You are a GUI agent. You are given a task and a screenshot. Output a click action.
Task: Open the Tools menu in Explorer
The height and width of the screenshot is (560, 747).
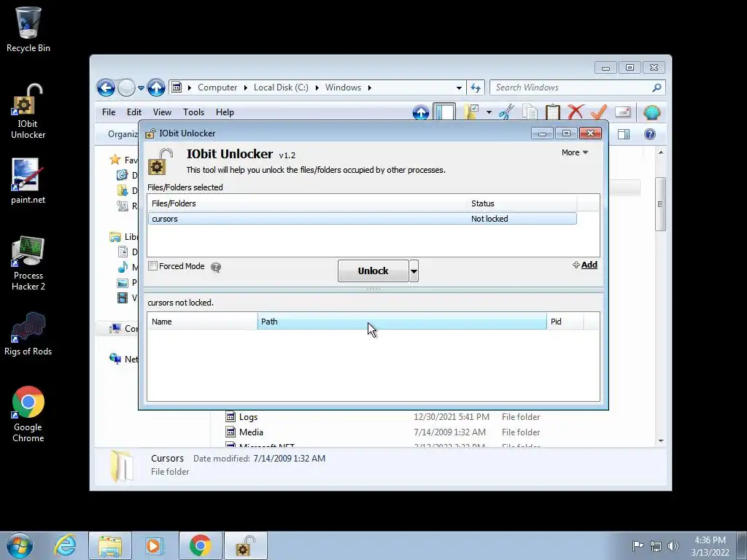click(193, 112)
